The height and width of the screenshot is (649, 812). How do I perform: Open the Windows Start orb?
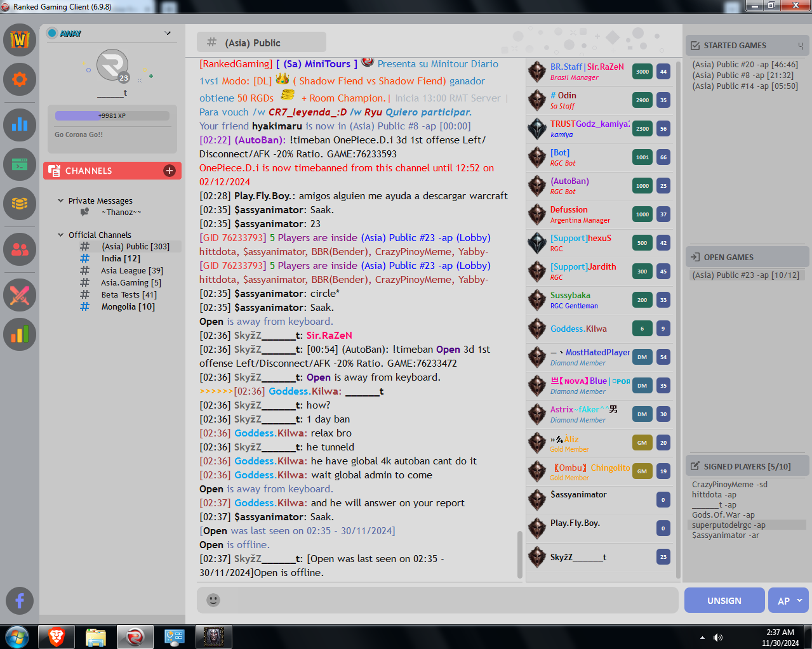click(17, 637)
